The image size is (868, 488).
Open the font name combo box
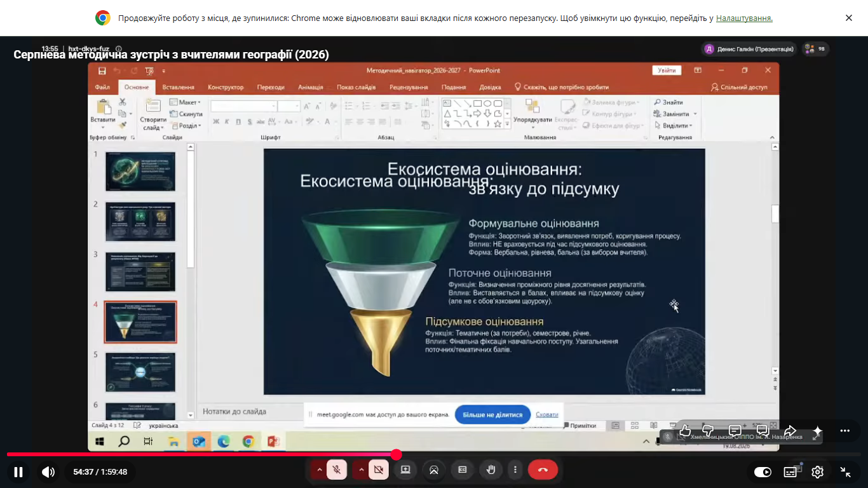243,106
